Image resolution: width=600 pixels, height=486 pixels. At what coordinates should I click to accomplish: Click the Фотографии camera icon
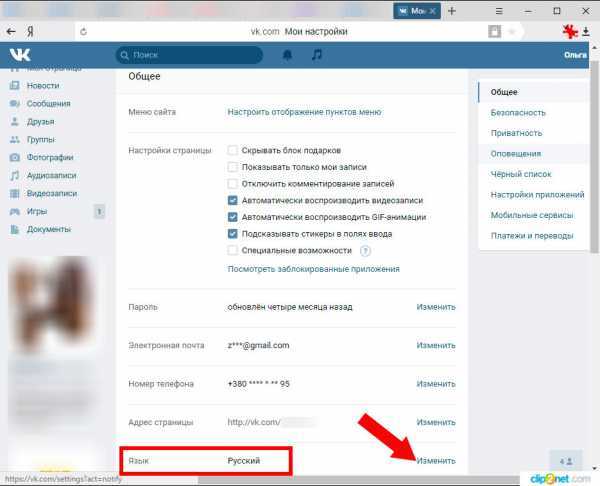pos(15,157)
